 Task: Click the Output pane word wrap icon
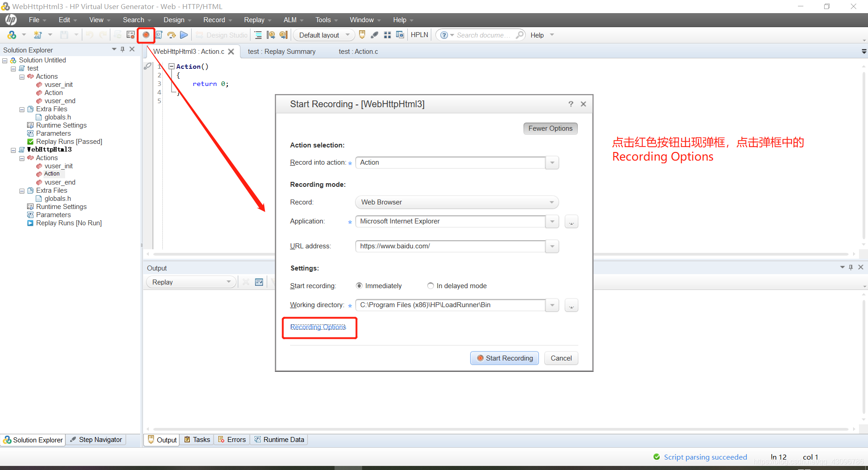click(259, 282)
